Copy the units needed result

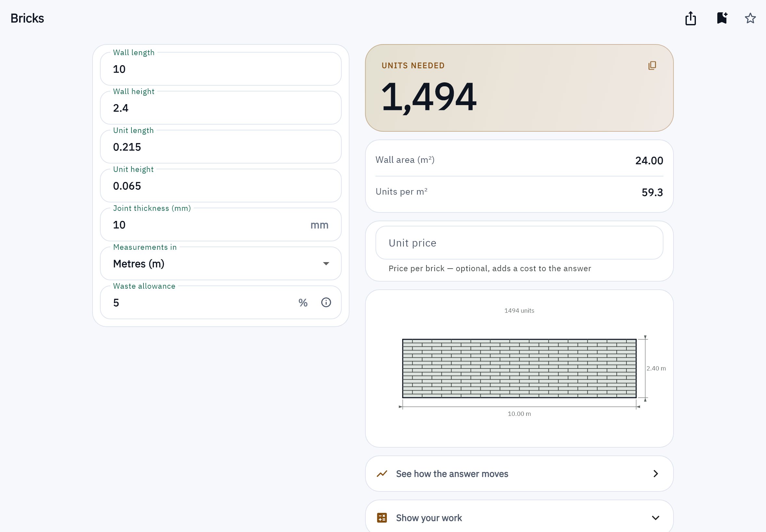(x=652, y=65)
